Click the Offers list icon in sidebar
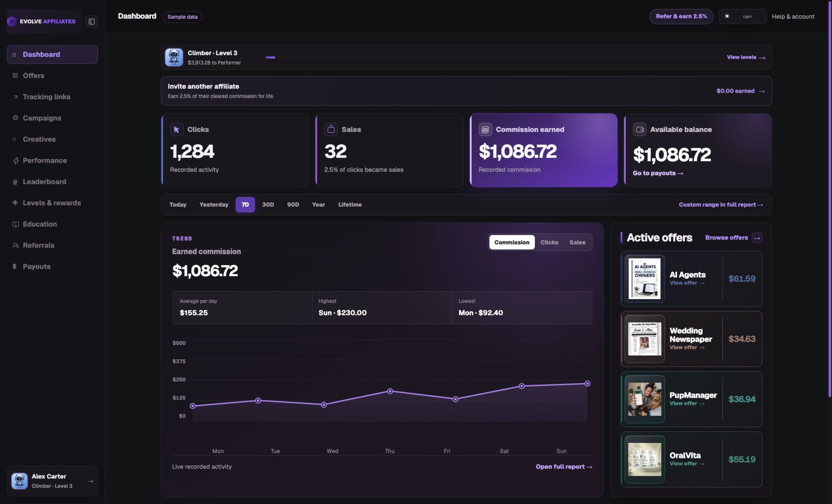 point(15,76)
